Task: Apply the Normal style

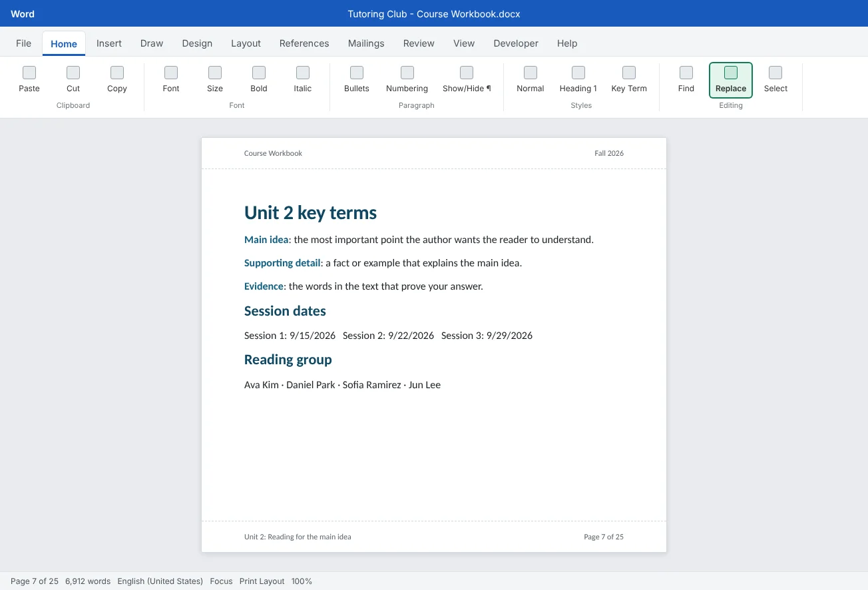Action: [x=531, y=80]
